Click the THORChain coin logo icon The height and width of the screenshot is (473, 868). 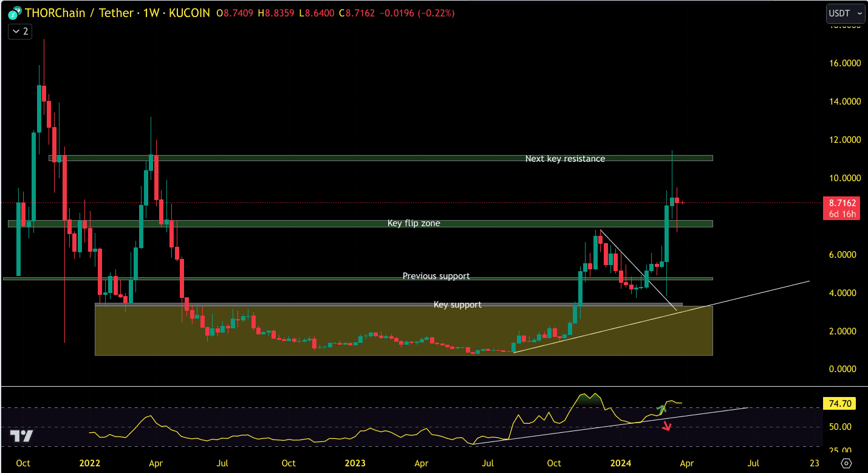pos(15,12)
